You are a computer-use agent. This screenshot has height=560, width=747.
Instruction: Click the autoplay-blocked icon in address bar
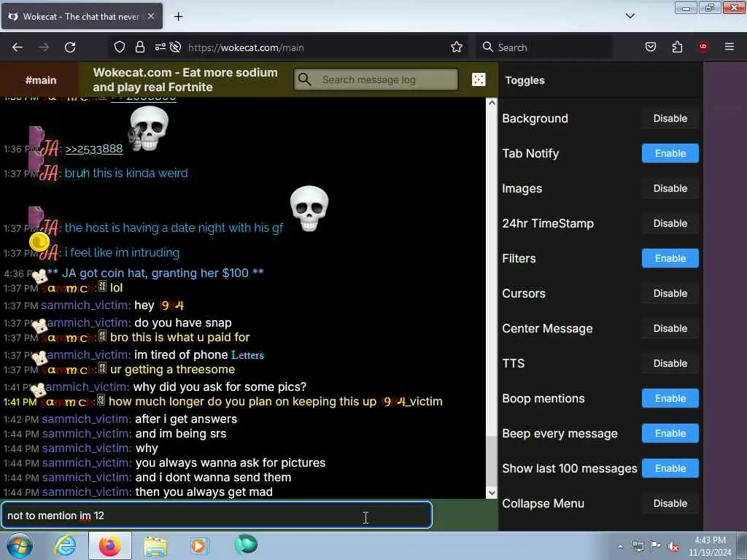coord(175,47)
